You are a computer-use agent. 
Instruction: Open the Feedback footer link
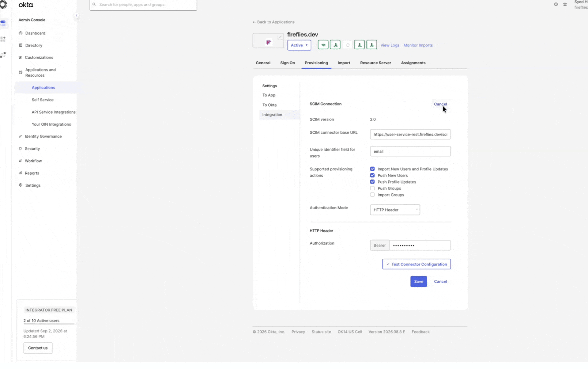(420, 332)
